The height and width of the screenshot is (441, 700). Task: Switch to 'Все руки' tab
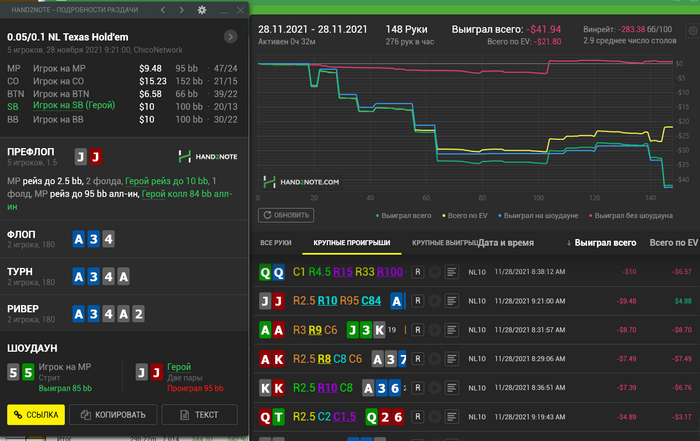276,243
